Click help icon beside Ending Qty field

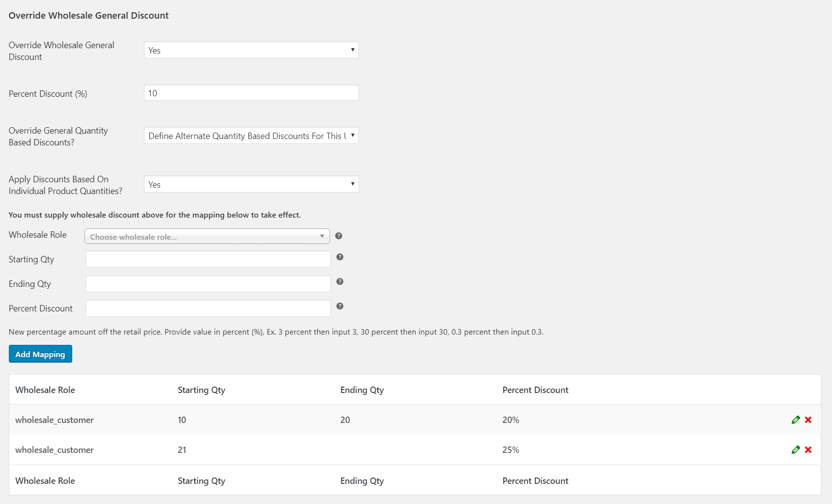(339, 281)
